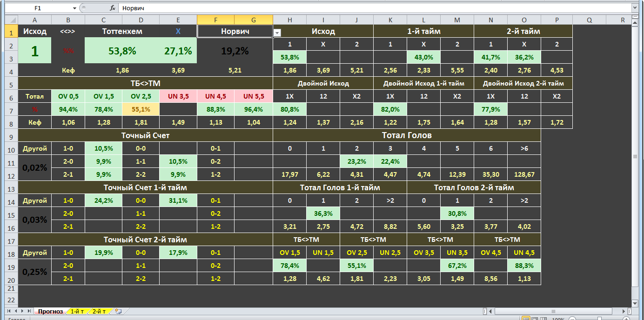Screen dimensions: 644x320
Task: Select the 82,0% cell
Action: click(390, 109)
